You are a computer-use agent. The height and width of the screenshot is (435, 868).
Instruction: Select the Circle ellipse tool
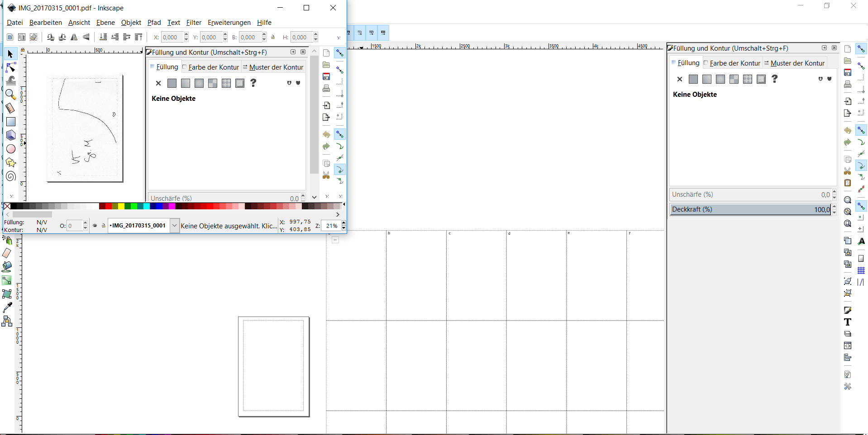11,149
